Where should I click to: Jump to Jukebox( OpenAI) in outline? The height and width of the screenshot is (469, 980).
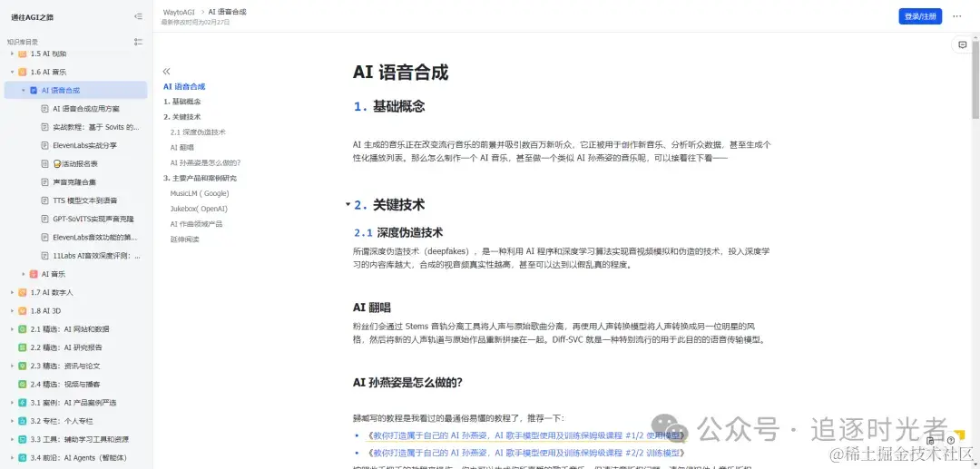pos(199,209)
